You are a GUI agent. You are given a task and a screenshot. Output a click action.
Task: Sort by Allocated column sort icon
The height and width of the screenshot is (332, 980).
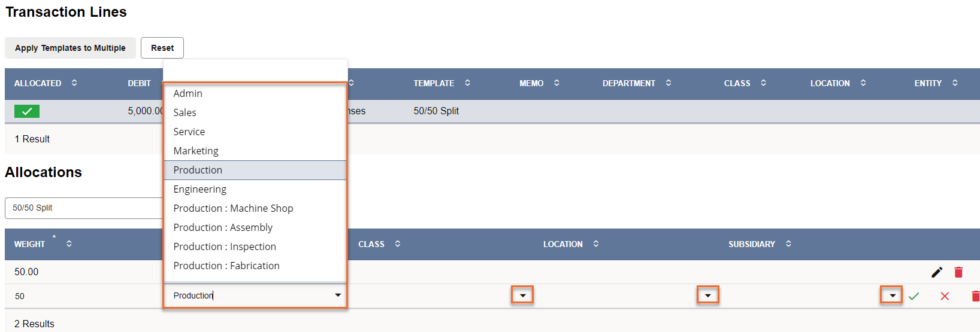(74, 83)
